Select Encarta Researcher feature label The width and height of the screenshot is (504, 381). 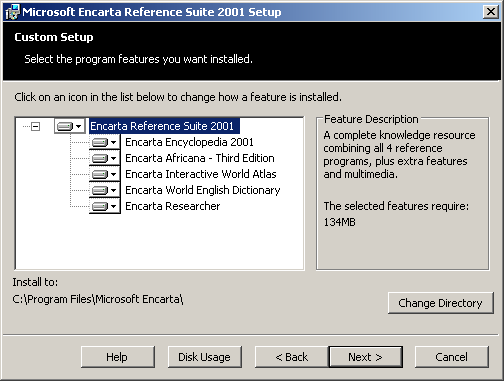coord(173,206)
